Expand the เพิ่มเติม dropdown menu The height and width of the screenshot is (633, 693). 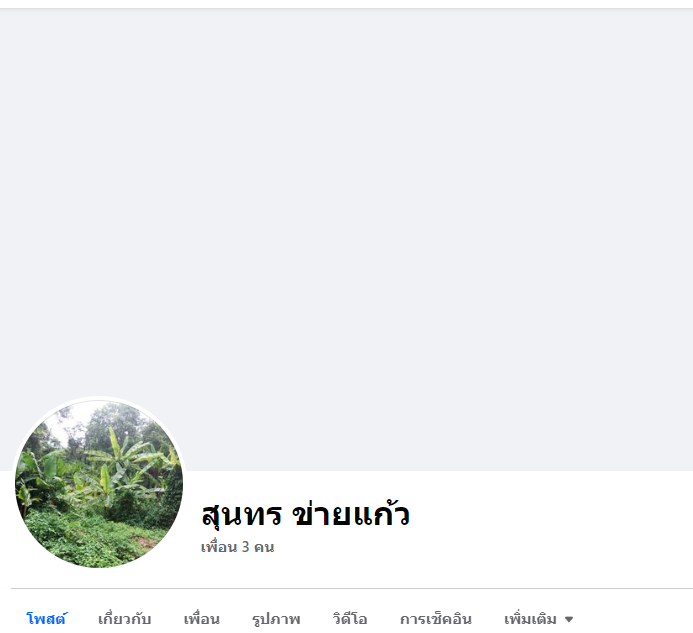point(538,618)
